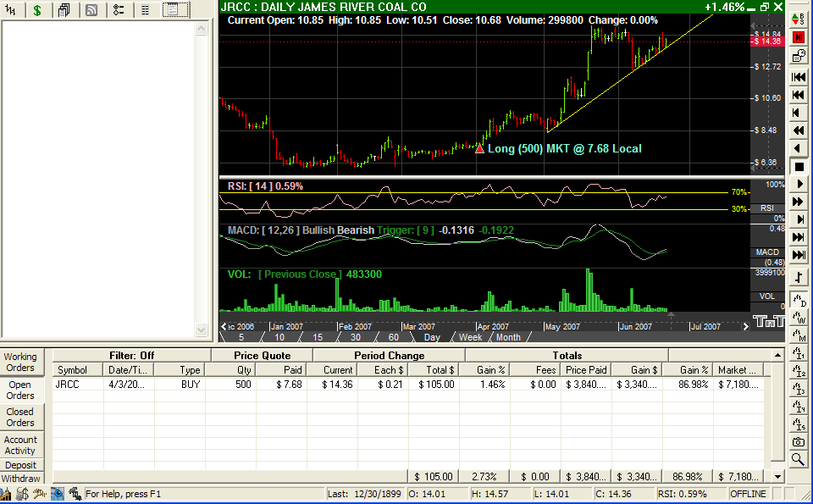Open the bar chart tab icon
The height and width of the screenshot is (504, 813).
(10, 10)
